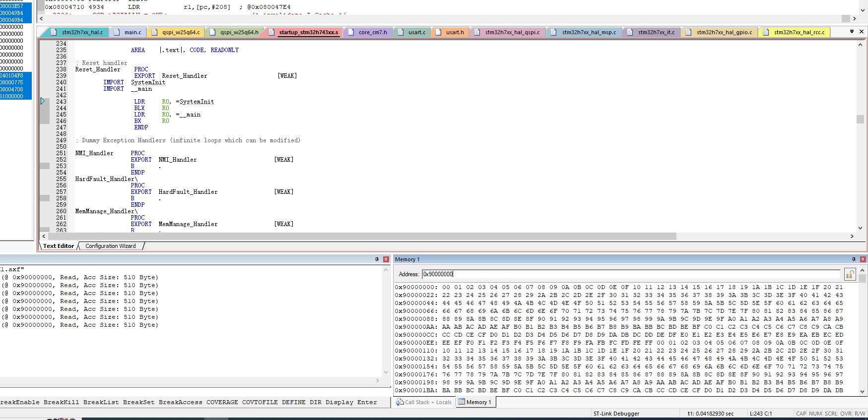The height and width of the screenshot is (420, 868).
Task: Click the ST-Link Debugger status entry
Action: click(616, 414)
